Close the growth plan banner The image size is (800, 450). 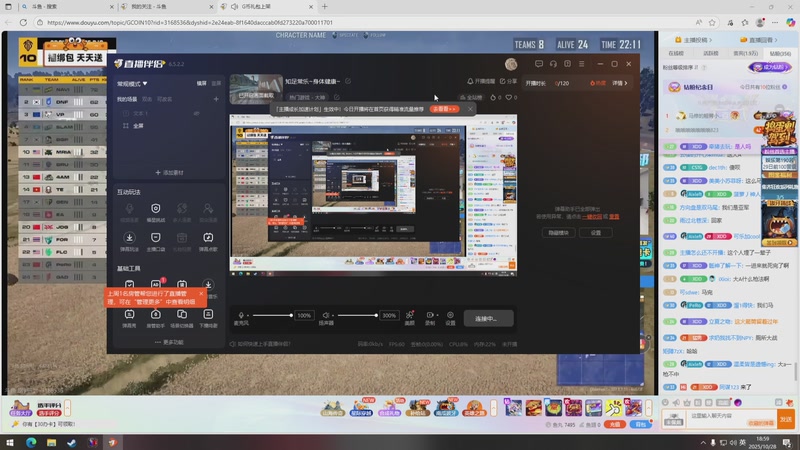coord(470,109)
